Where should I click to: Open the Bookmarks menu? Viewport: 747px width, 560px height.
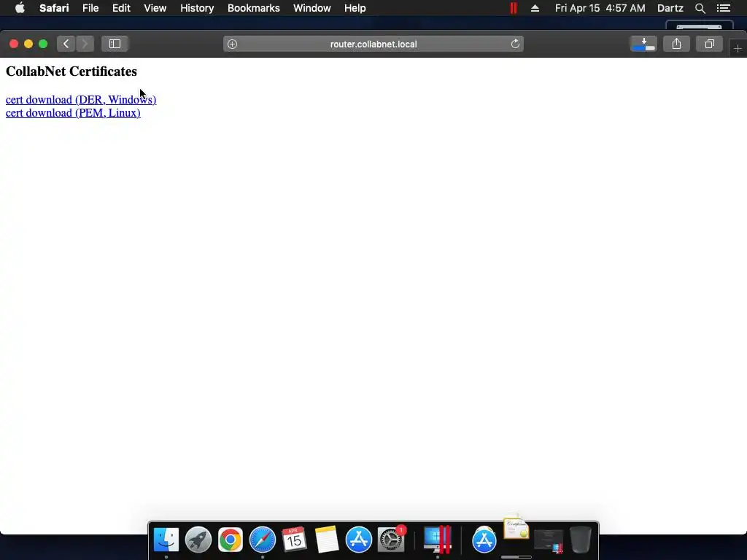[x=253, y=8]
